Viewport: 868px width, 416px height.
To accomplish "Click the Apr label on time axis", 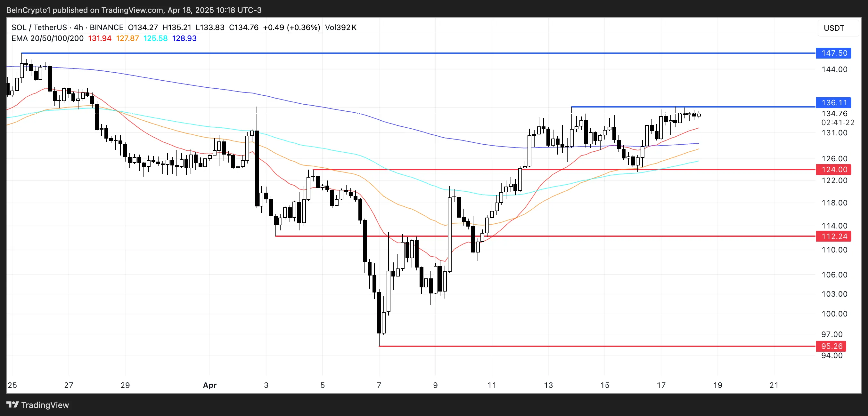I will (x=209, y=385).
